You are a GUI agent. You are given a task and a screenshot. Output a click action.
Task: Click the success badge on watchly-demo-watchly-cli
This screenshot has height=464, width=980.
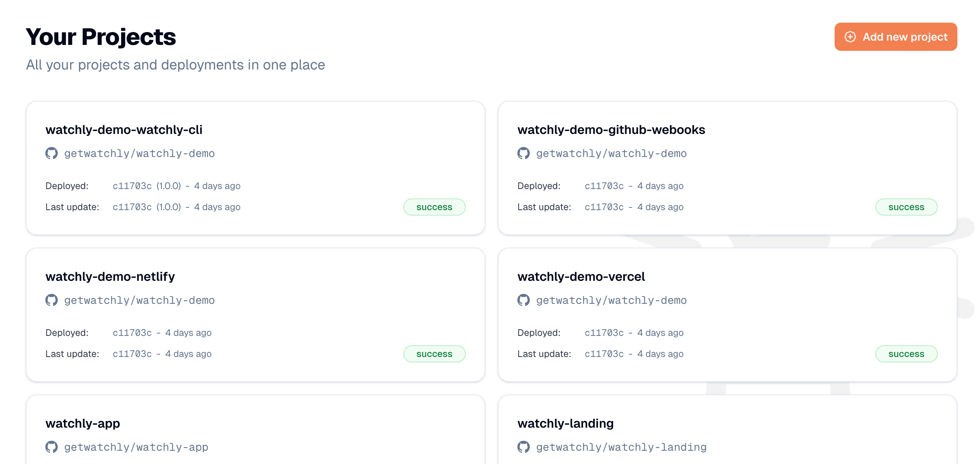point(434,207)
